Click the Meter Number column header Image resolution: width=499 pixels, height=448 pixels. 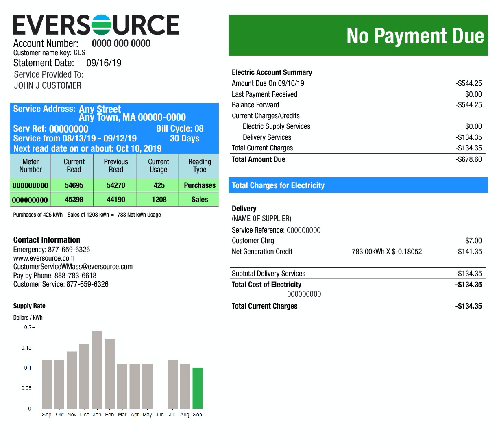[31, 165]
